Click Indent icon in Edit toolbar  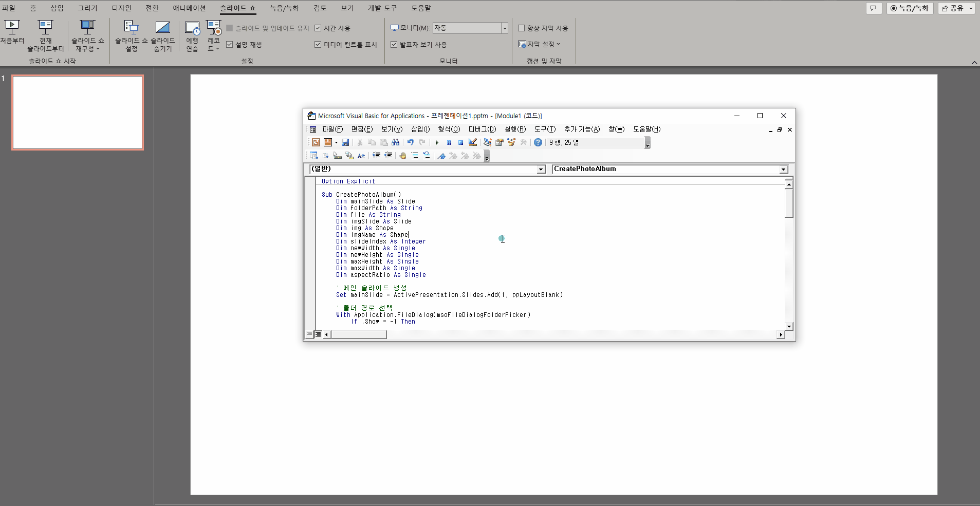point(376,156)
